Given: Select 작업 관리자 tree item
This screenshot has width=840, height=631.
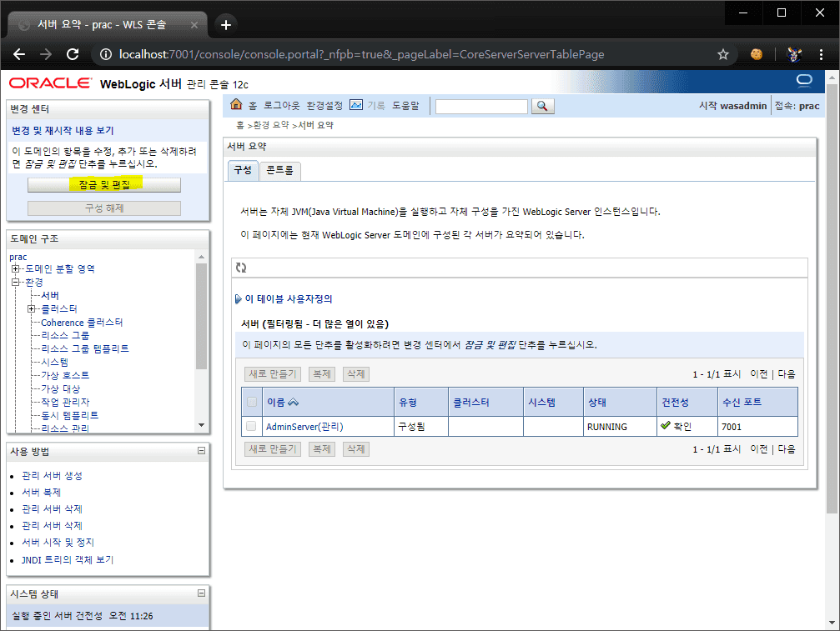Looking at the screenshot, I should 65,402.
